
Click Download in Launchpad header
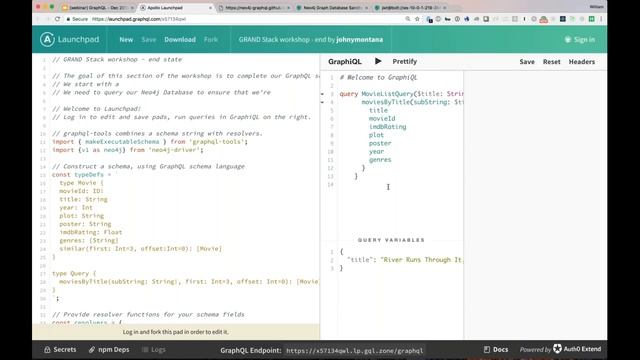click(180, 40)
